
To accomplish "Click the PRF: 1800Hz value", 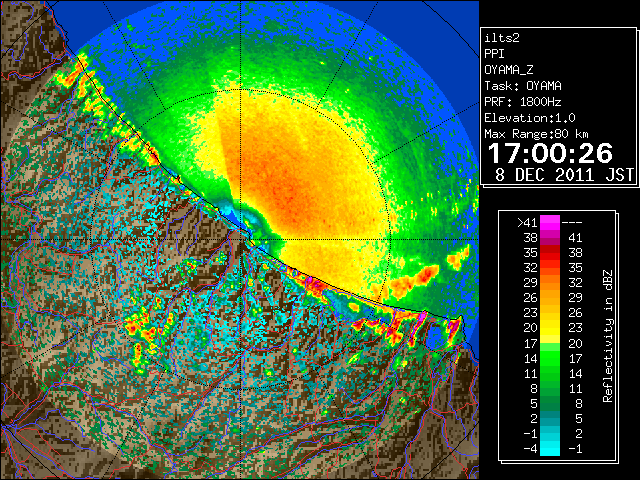I will point(523,102).
